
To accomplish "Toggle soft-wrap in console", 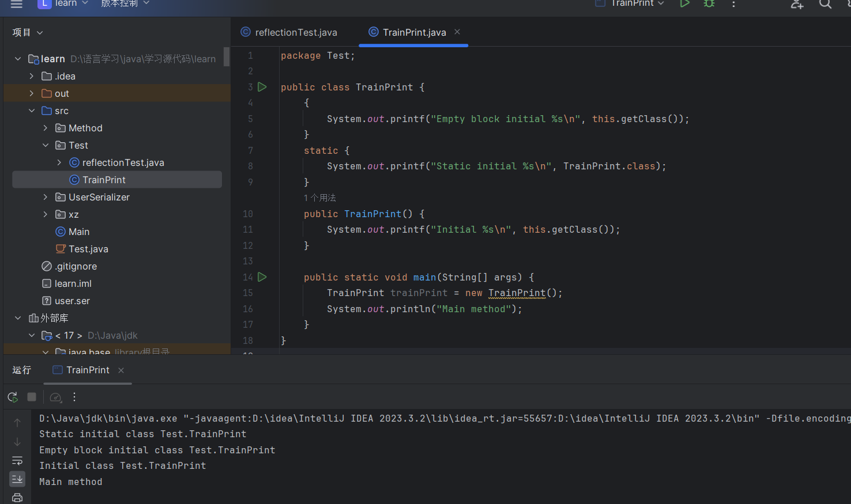I will (x=17, y=460).
